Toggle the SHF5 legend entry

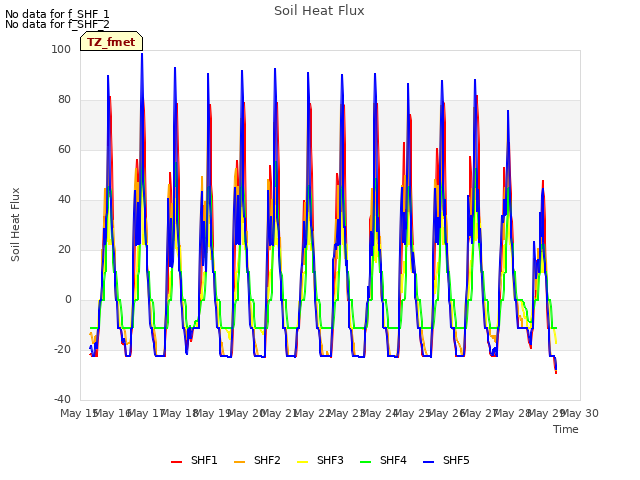(446, 460)
